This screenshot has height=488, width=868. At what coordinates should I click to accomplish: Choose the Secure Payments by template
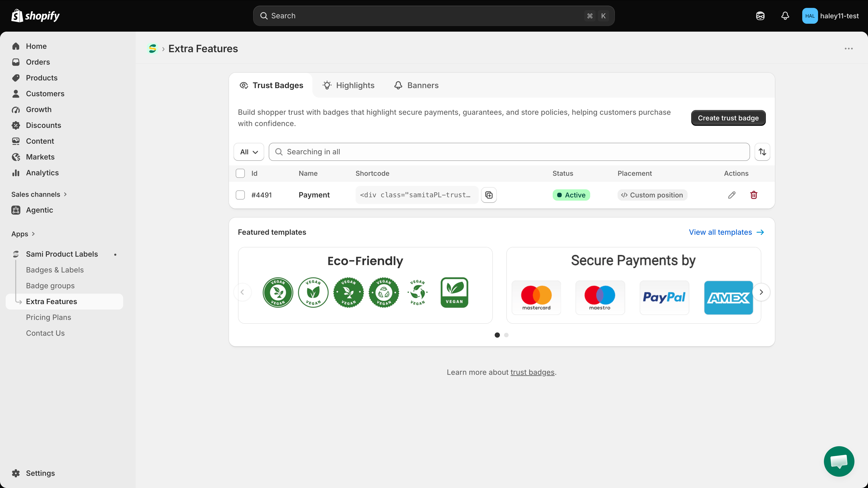coord(633,285)
